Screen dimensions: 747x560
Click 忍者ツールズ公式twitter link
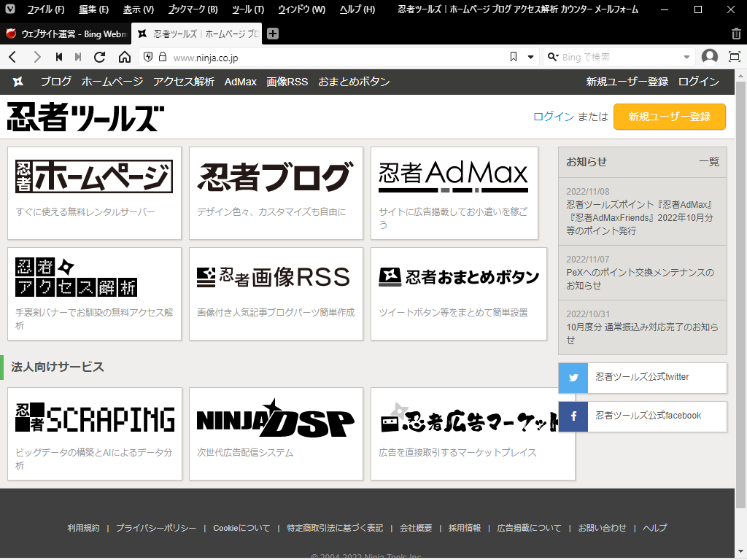click(x=642, y=377)
